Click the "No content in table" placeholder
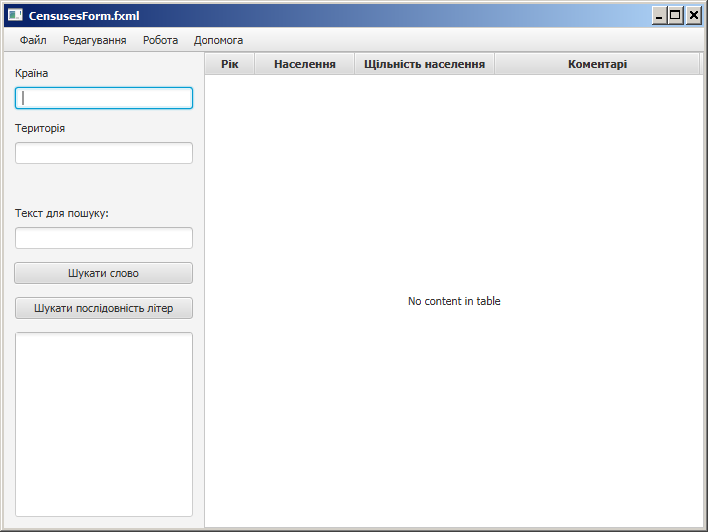The image size is (708, 532). point(454,301)
